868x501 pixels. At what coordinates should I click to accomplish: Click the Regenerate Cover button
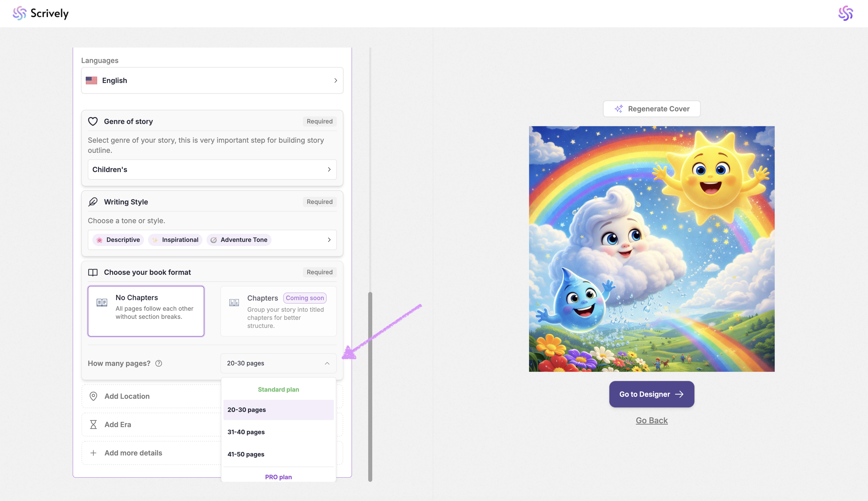pyautogui.click(x=652, y=109)
